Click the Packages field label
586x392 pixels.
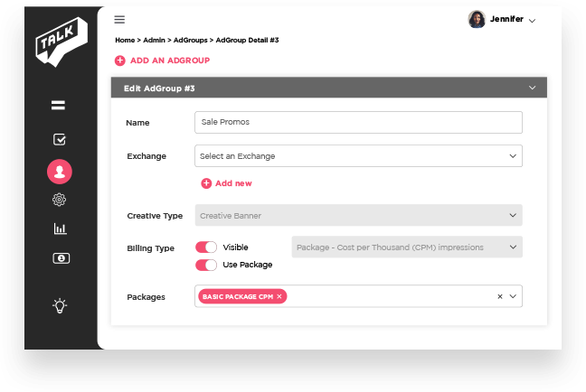point(146,297)
